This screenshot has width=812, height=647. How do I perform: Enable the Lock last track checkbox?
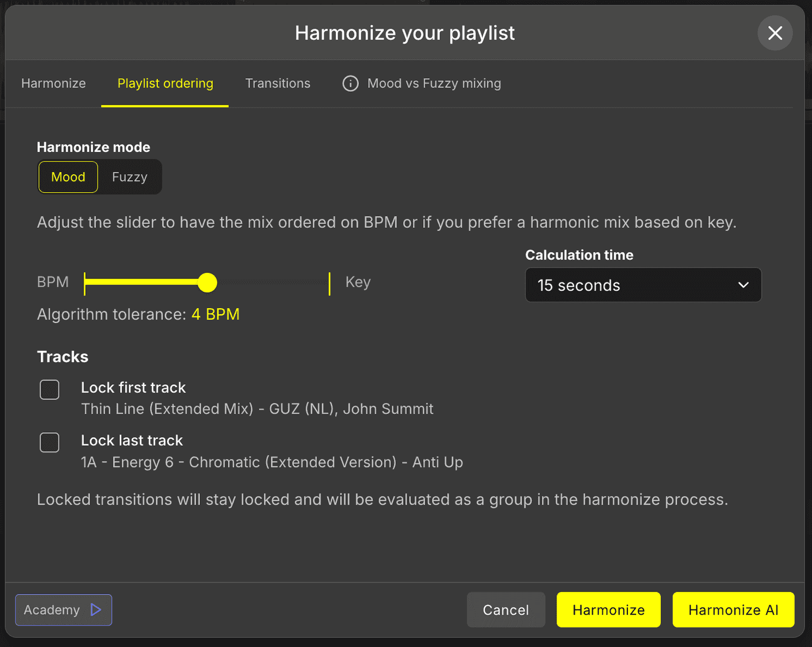tap(50, 443)
